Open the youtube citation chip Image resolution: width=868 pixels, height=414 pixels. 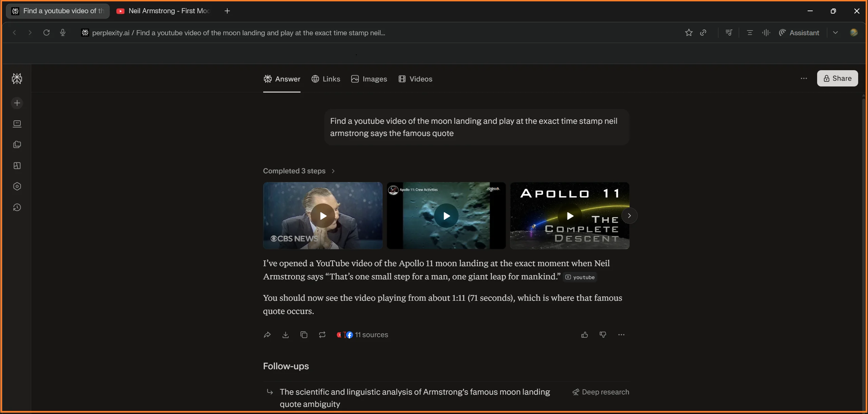(x=580, y=277)
